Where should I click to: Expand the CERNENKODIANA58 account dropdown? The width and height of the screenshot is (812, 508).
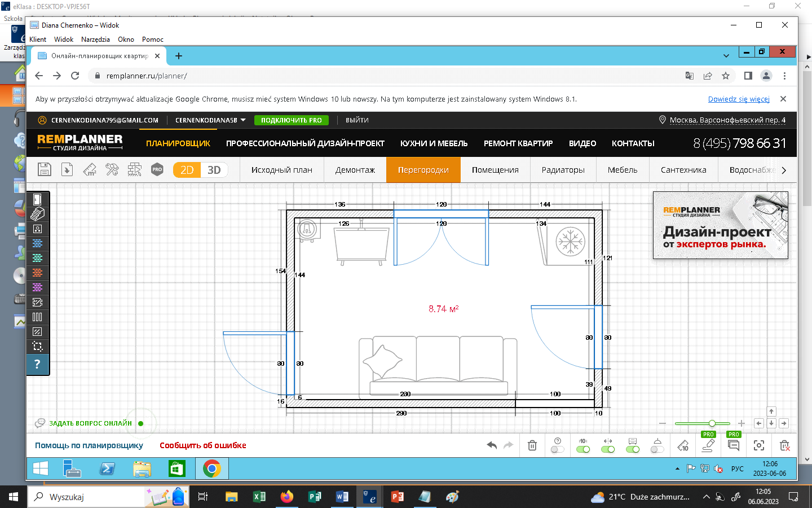(243, 120)
